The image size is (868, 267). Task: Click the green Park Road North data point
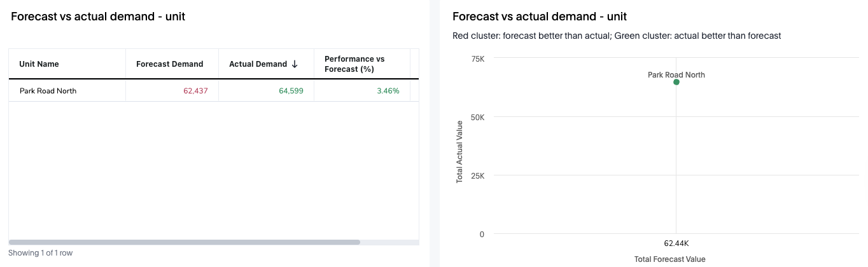click(676, 82)
